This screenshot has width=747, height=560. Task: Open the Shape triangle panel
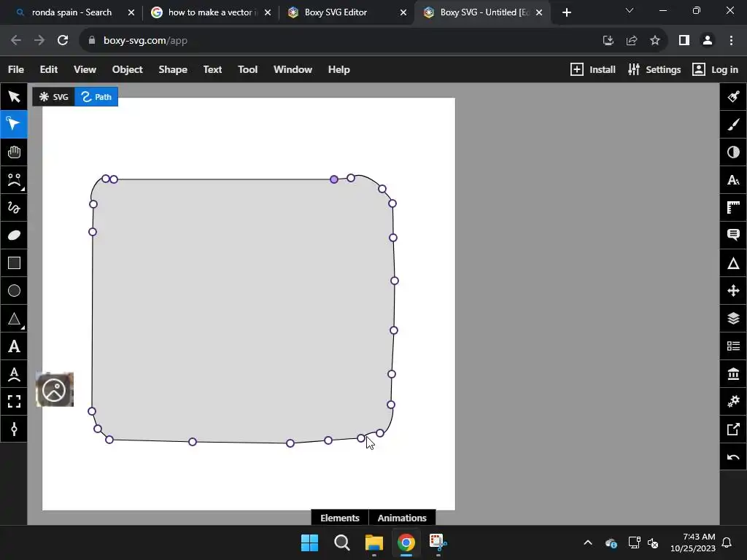pyautogui.click(x=733, y=262)
